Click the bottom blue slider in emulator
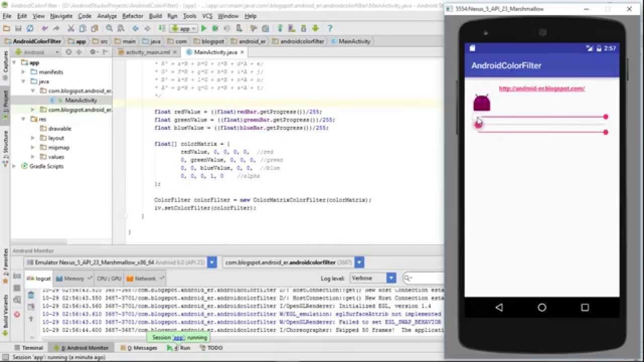Image resolution: width=644 pixels, height=362 pixels. (x=542, y=132)
